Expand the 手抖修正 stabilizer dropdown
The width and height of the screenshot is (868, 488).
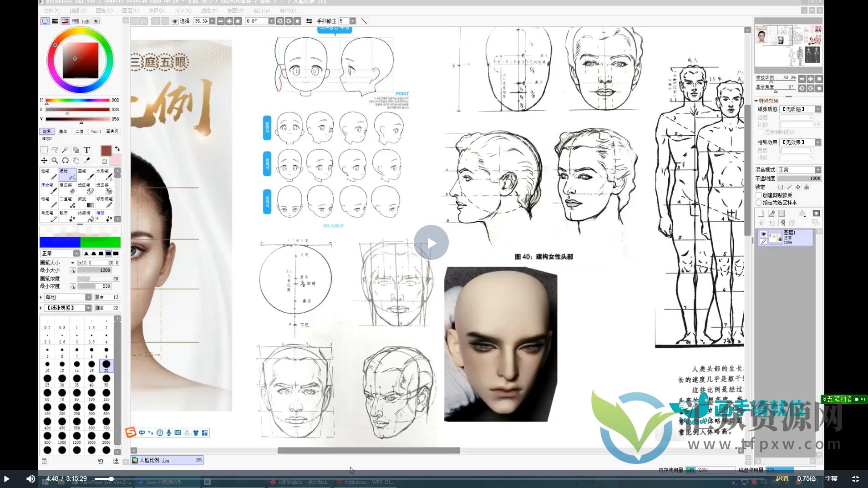pos(352,21)
